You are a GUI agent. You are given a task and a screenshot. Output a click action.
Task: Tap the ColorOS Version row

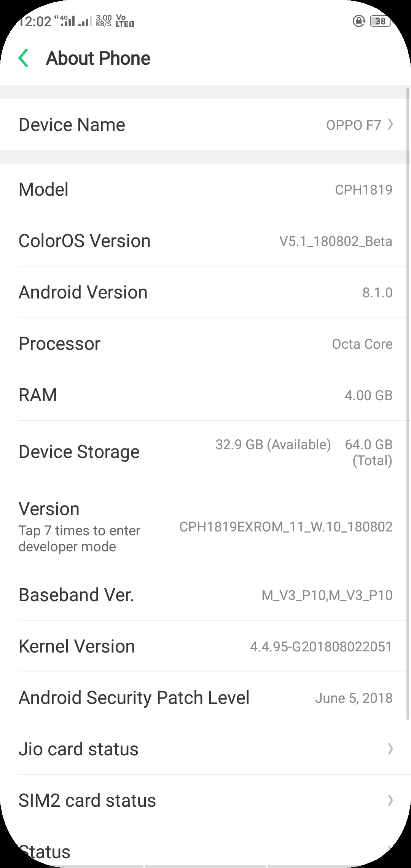[205, 241]
